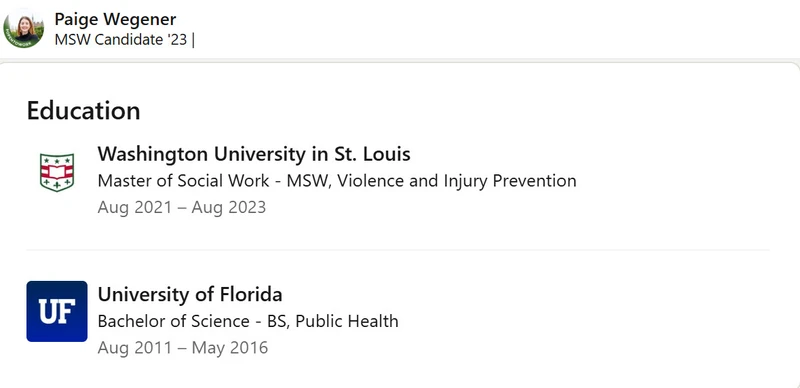The image size is (800, 388).
Task: Select the MSW Candidate '23 headline
Action: click(121, 40)
